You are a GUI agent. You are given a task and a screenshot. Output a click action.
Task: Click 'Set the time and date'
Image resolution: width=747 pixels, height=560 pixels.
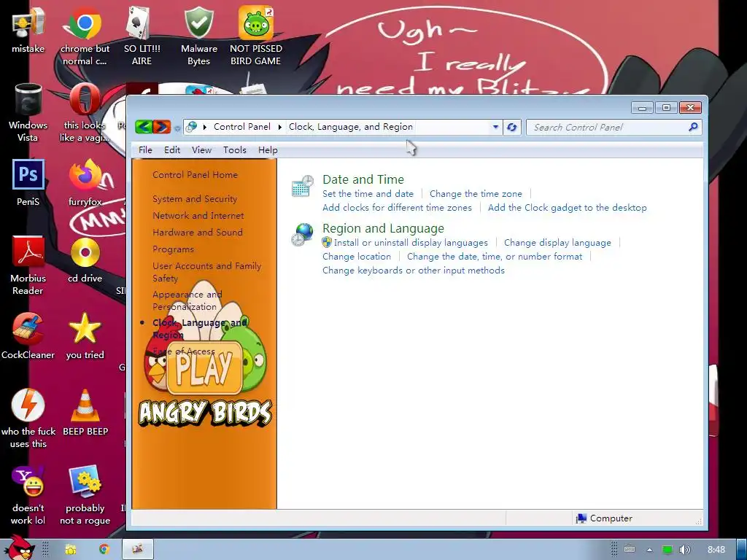click(x=368, y=194)
